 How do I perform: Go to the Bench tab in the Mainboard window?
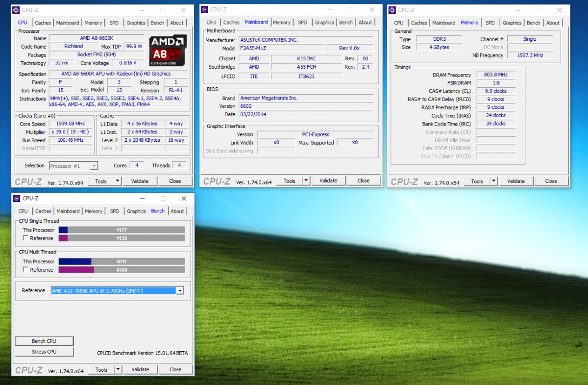[x=346, y=23]
